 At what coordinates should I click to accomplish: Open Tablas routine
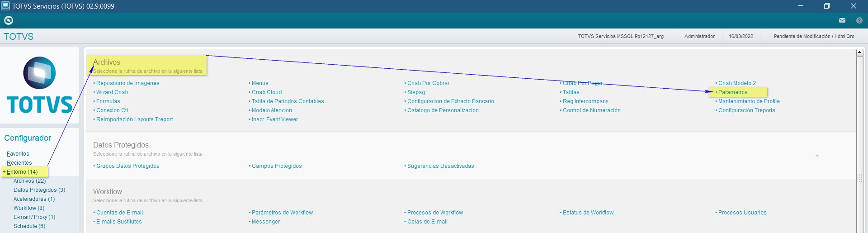[x=571, y=92]
